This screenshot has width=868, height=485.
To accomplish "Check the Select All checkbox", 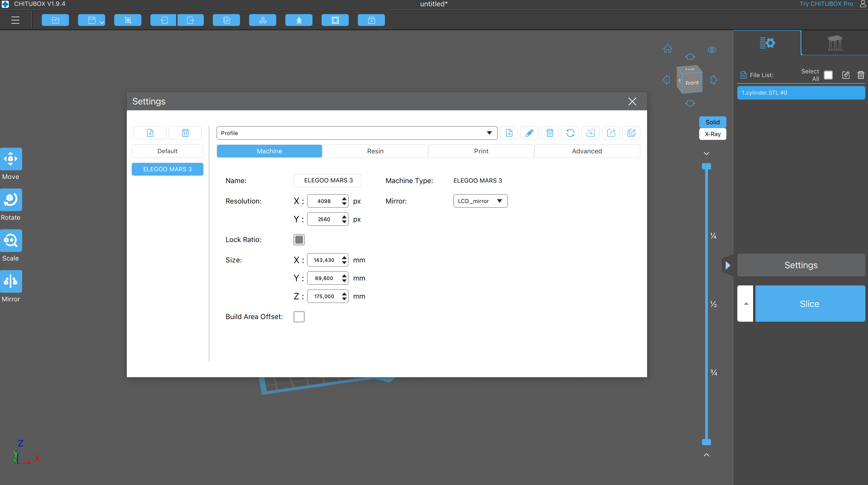I will pos(828,75).
